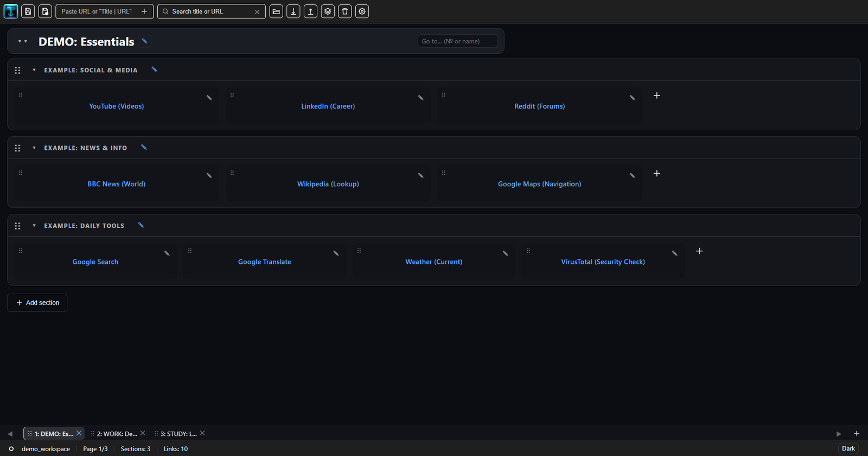This screenshot has height=456, width=868.
Task: Open the folder icon in toolbar
Action: (x=276, y=11)
